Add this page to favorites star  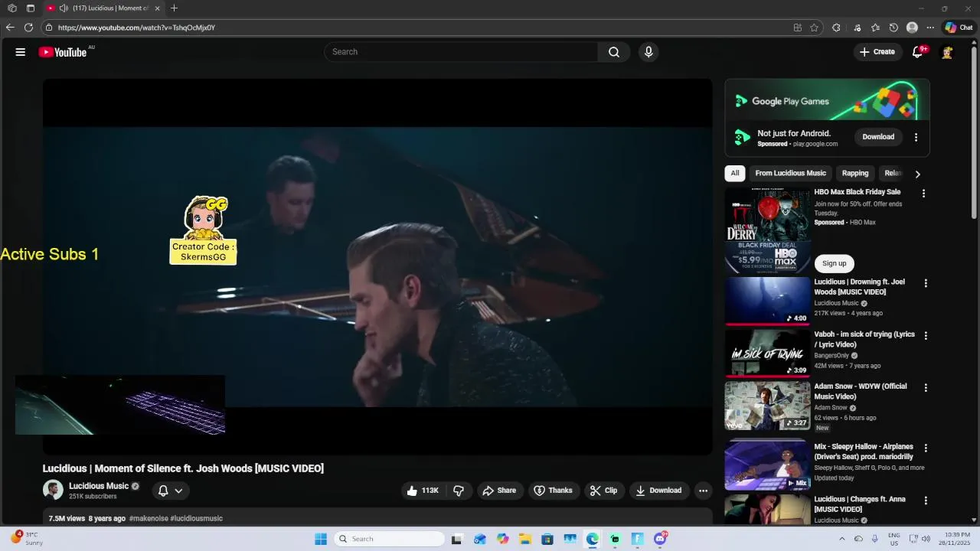point(814,28)
